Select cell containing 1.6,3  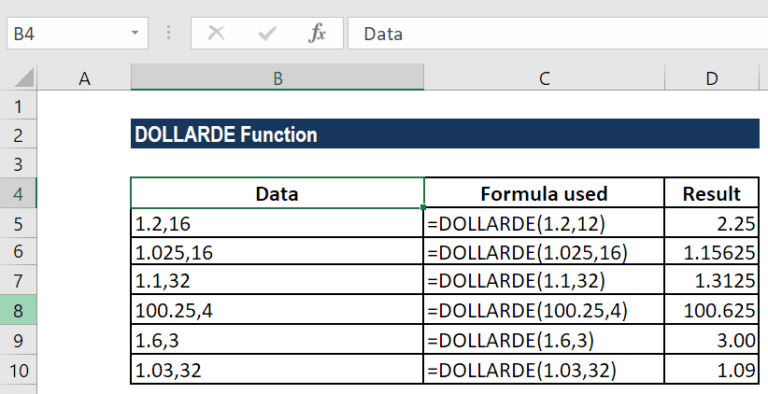click(277, 340)
